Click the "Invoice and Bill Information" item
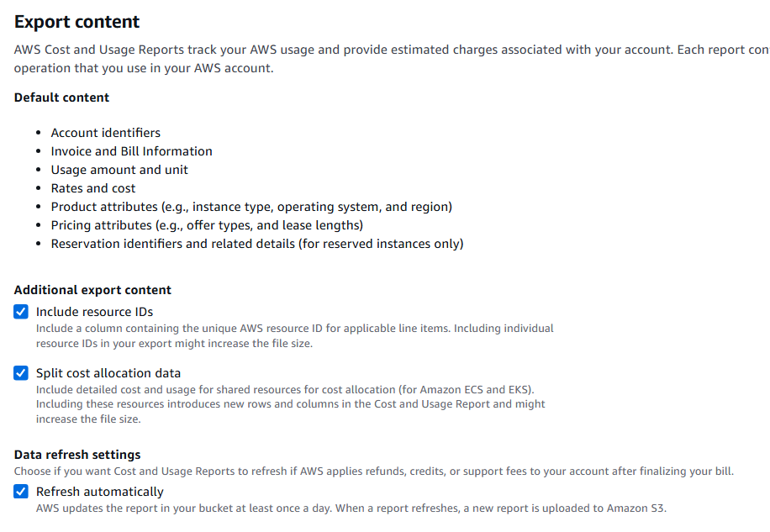Screen dimensions: 770x532 click(131, 151)
